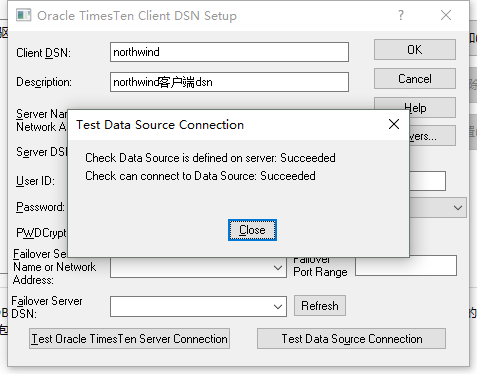The image size is (477, 374).
Task: Click the 'Failover Server DSN:' label
Action: click(47, 307)
